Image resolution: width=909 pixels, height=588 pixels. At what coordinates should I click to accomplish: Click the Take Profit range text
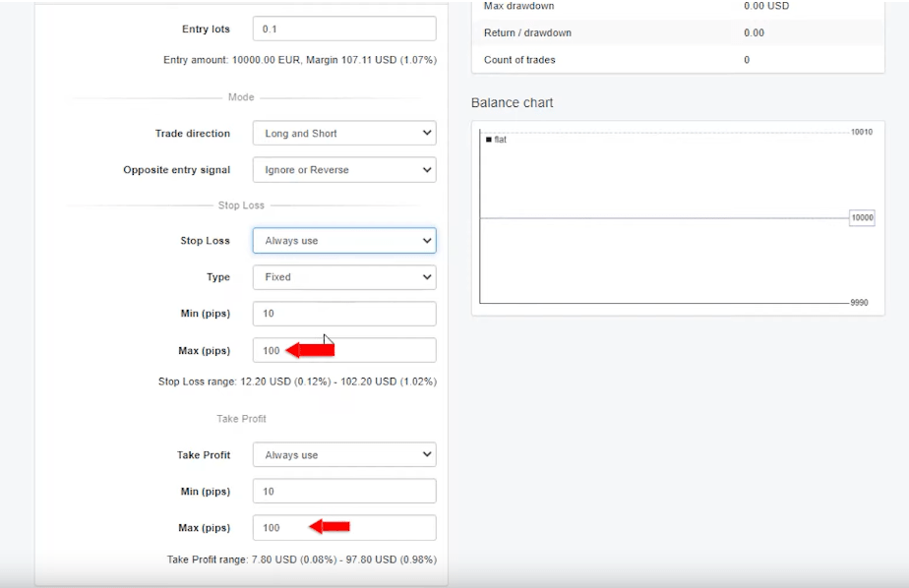pos(301,559)
